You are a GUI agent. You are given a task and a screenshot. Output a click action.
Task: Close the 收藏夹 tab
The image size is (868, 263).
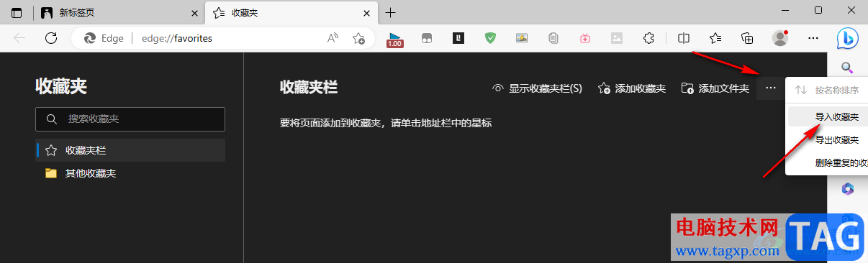(366, 13)
